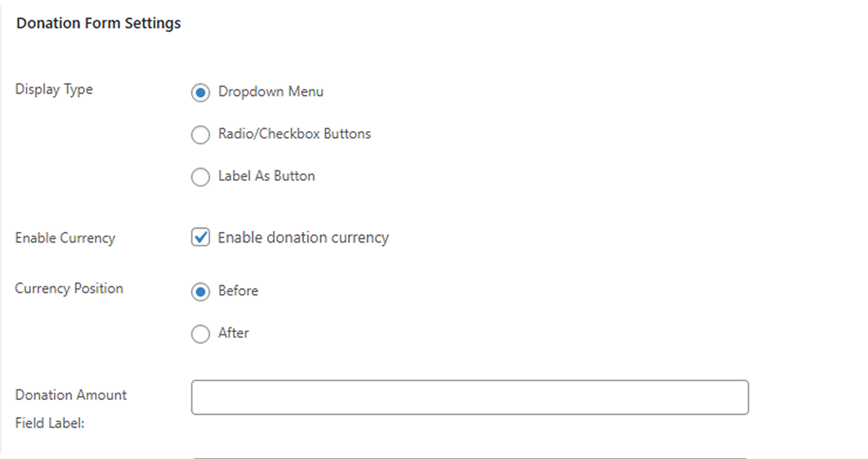Click the Donation Form Settings heading

tap(98, 23)
